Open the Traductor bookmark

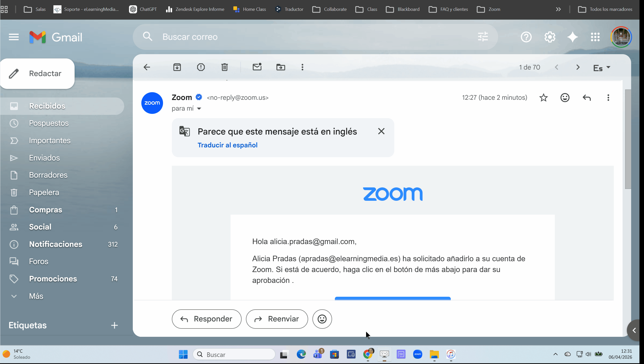click(x=289, y=9)
